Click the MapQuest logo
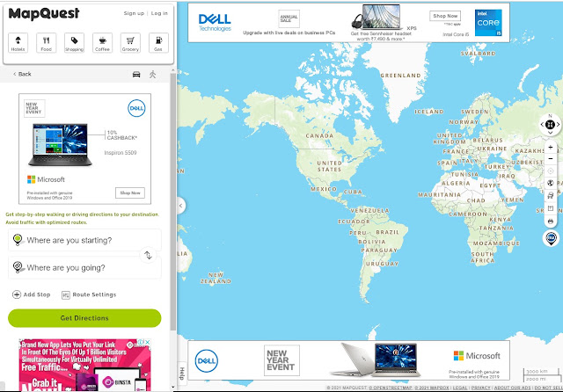 coord(44,14)
